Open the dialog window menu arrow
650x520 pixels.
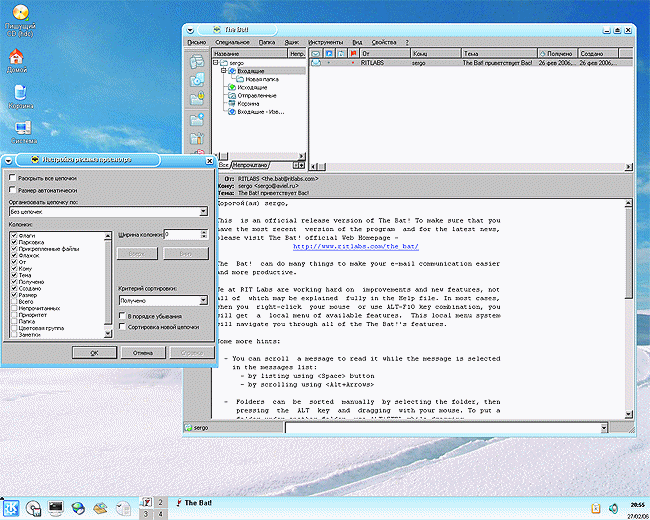[8, 160]
